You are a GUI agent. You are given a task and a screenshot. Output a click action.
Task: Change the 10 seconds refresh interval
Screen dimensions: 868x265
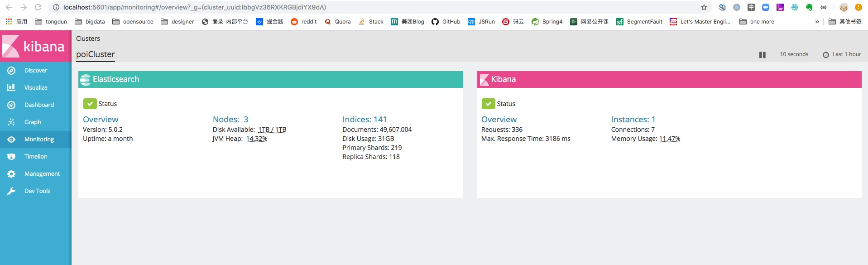[x=794, y=54]
